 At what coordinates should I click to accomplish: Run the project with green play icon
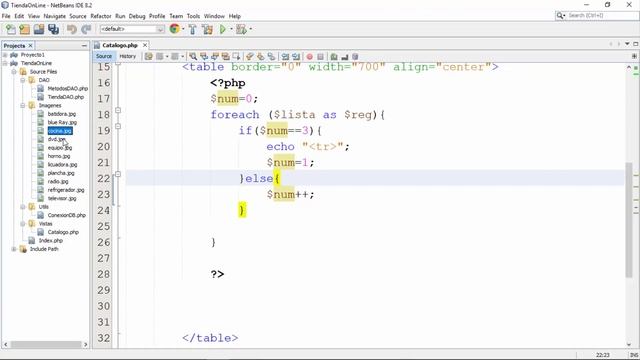click(x=223, y=29)
